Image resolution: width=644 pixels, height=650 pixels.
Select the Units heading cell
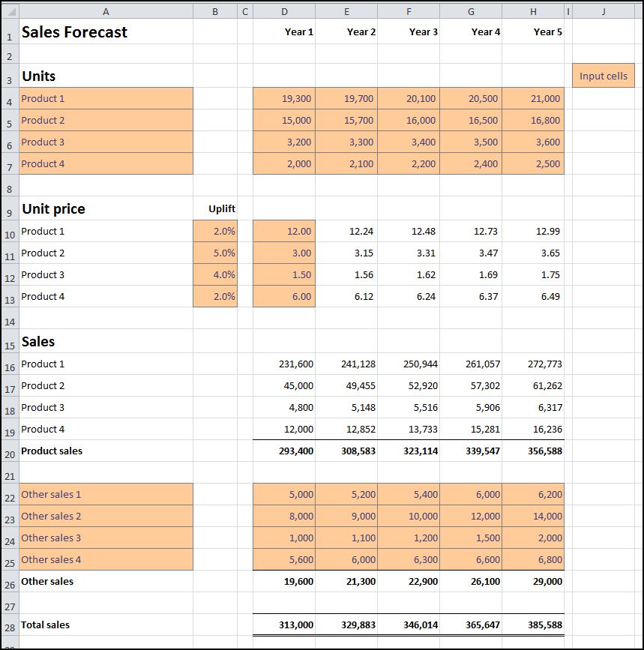pos(106,76)
